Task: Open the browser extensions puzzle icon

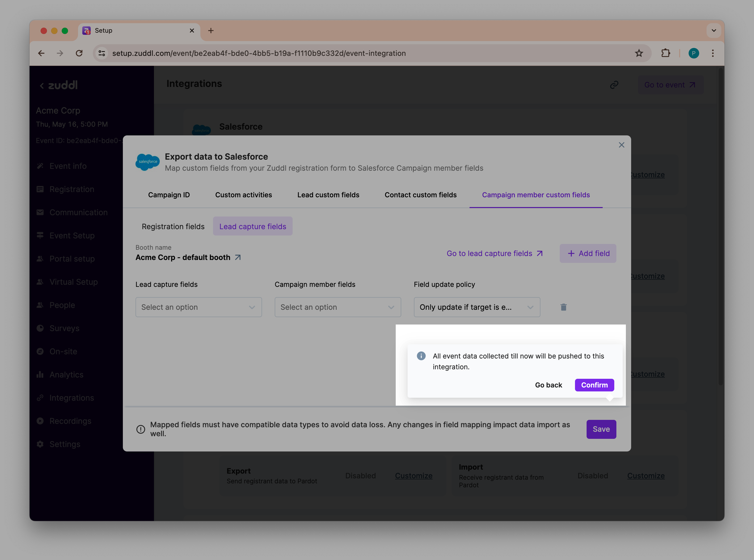Action: point(665,53)
